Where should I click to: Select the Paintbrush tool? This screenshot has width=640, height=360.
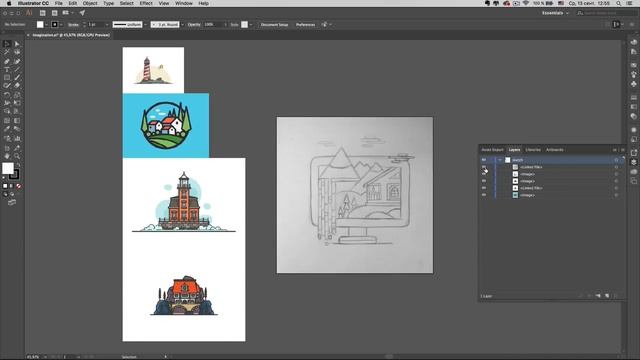[x=17, y=78]
